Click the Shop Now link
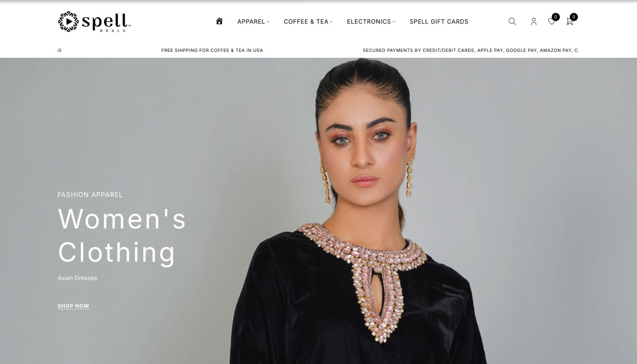 pyautogui.click(x=73, y=306)
